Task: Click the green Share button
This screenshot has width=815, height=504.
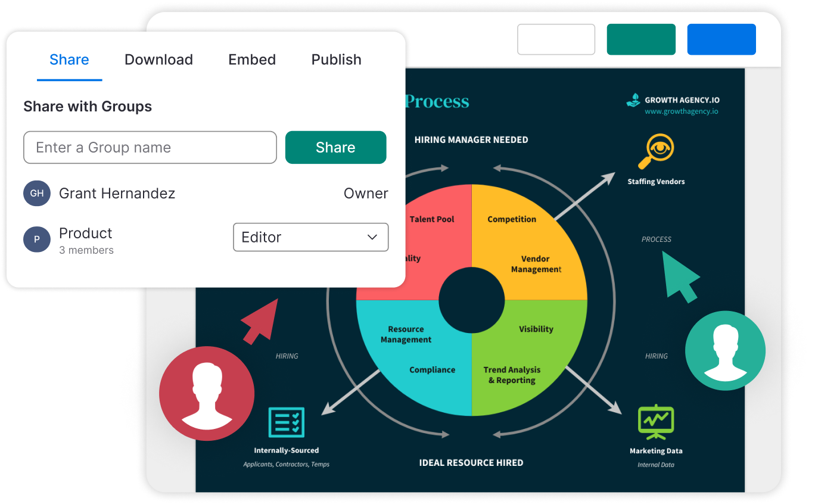Action: pyautogui.click(x=335, y=147)
